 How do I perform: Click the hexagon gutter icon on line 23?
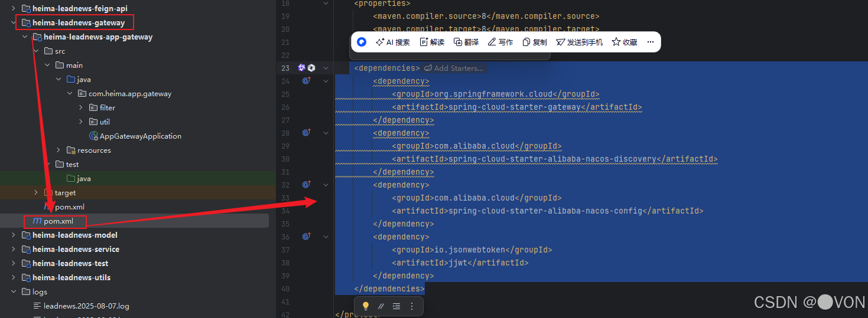point(311,68)
